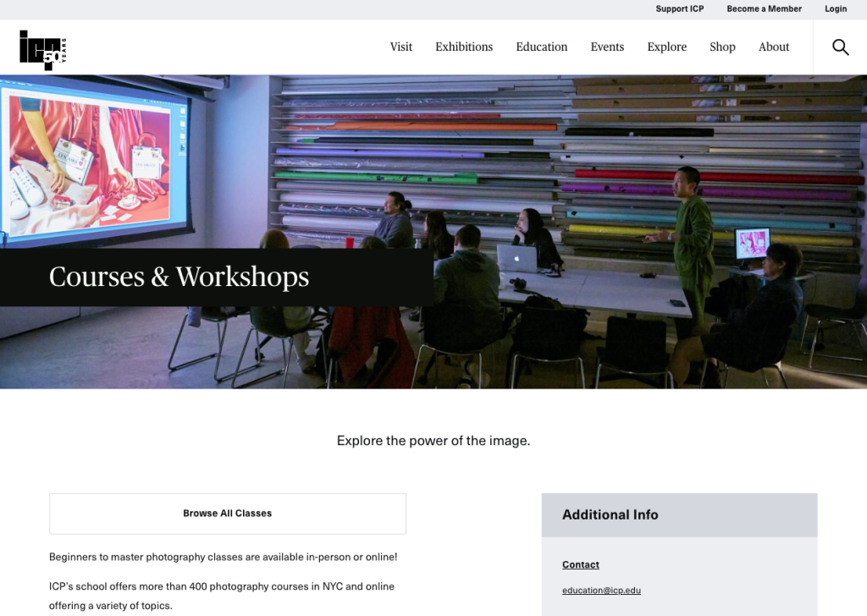Select Exhibitions in the navigation bar
The image size is (867, 616).
tap(463, 47)
